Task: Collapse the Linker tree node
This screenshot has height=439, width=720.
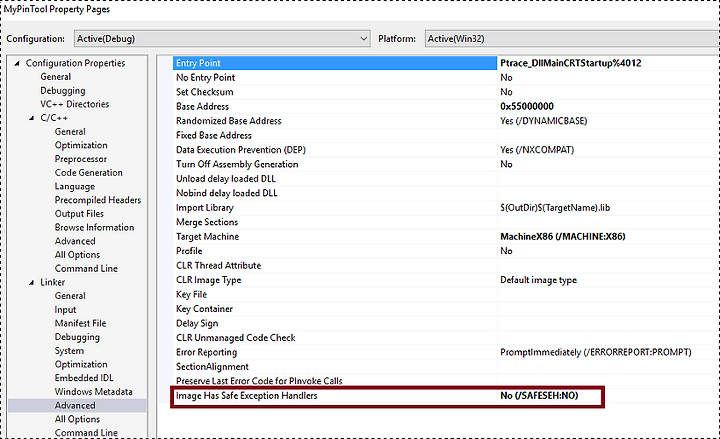Action: (31, 282)
